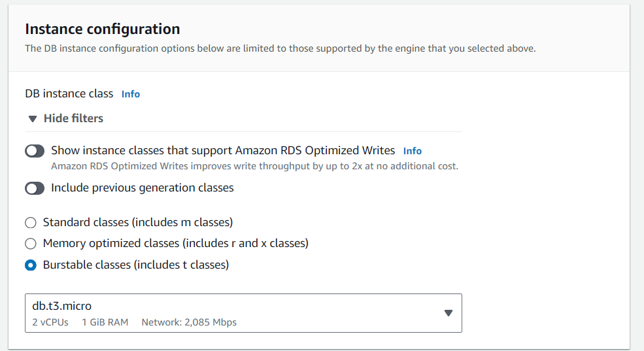Enable the RDS Optimized Writes toggle switch
Image resolution: width=644 pixels, height=351 pixels.
(35, 151)
